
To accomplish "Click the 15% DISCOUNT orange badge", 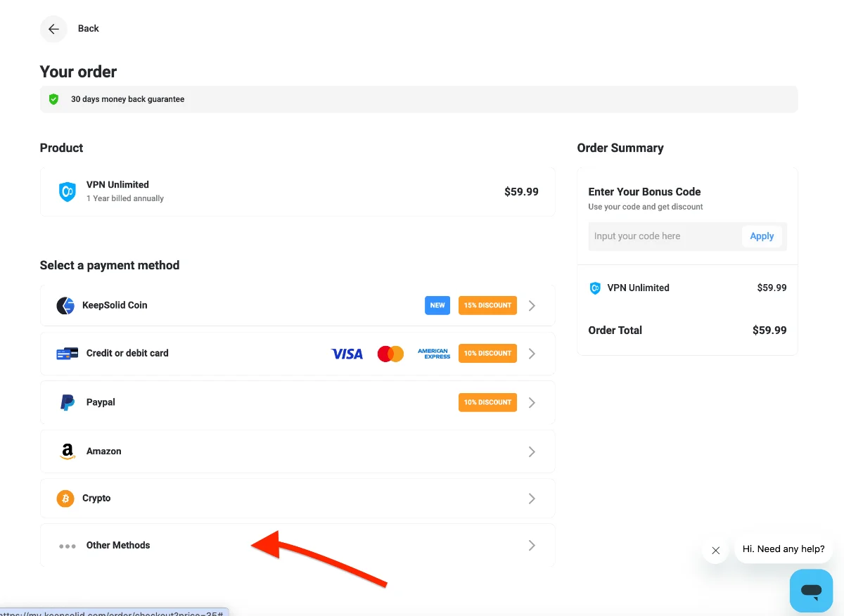I will [487, 305].
